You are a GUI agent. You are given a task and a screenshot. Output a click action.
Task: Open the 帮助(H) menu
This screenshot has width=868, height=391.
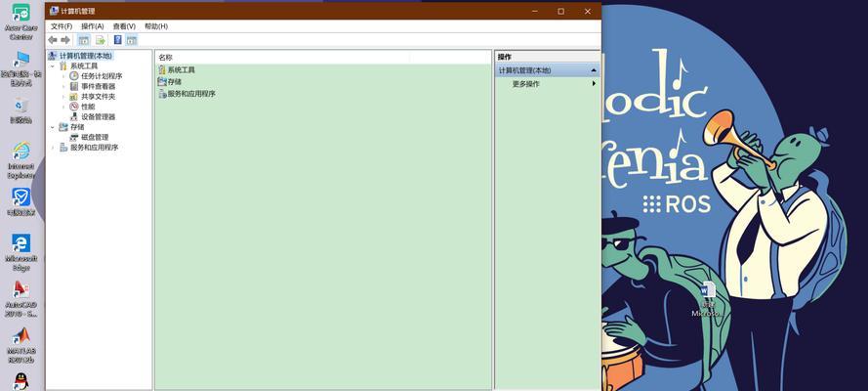[x=156, y=26]
